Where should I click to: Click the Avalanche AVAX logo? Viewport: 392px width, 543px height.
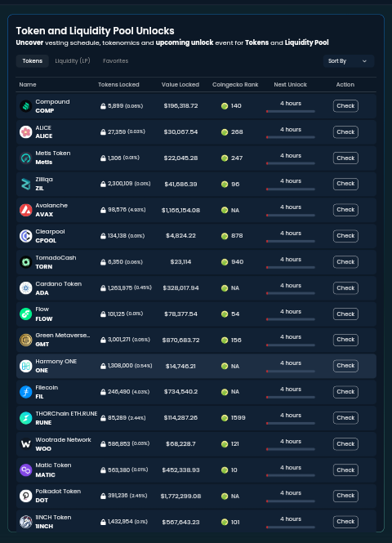click(x=25, y=210)
